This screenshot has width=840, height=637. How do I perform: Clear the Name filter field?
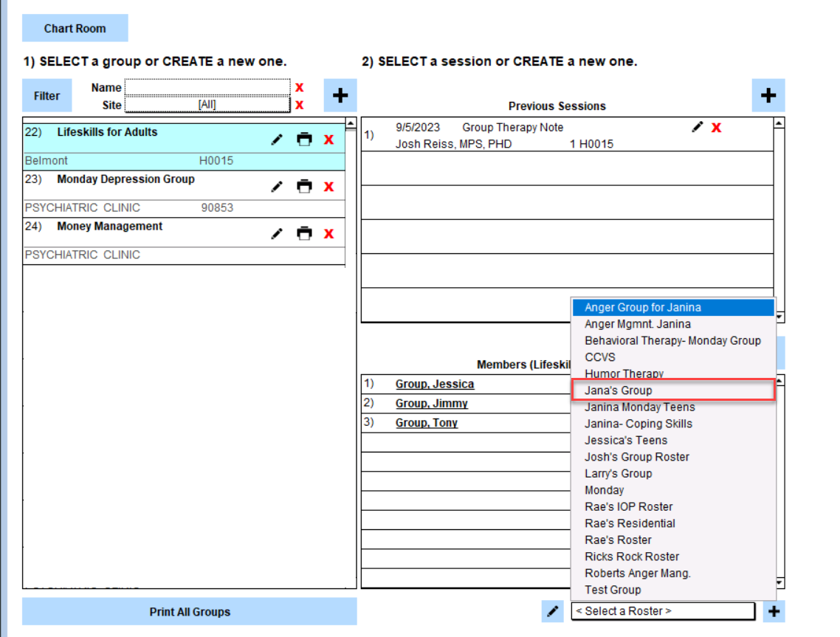(300, 87)
